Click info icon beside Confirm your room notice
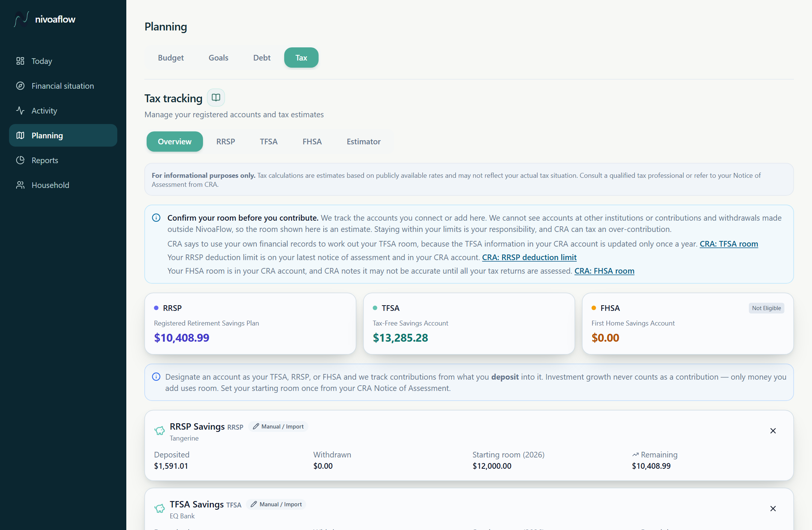 pos(156,218)
